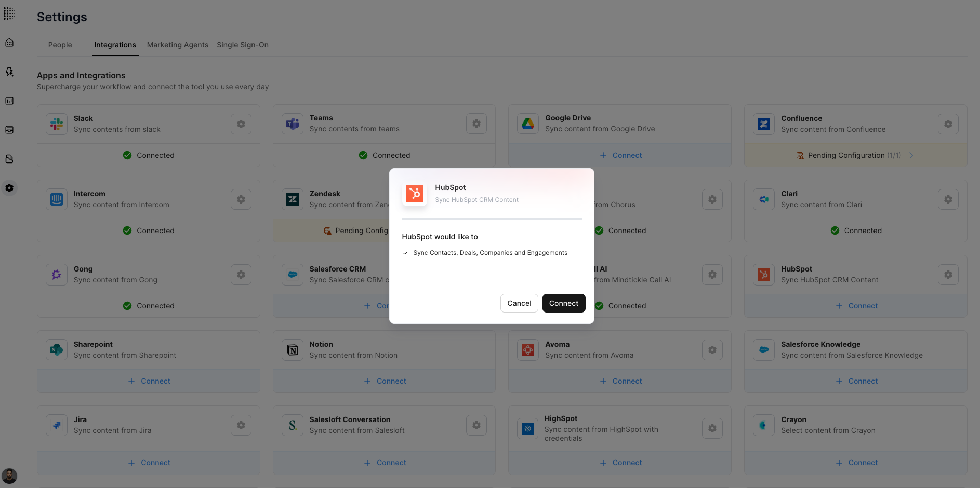
Task: Open HubSpot card gear settings
Action: pyautogui.click(x=948, y=275)
